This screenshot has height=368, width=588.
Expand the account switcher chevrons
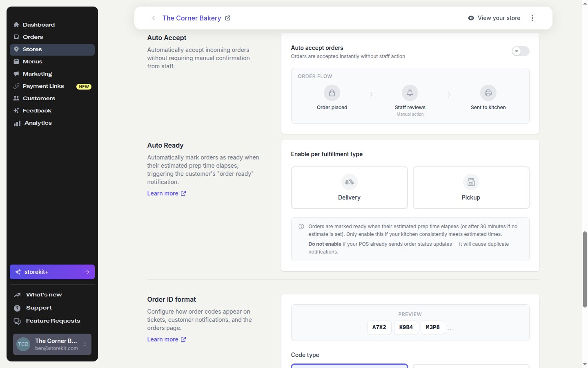click(85, 344)
